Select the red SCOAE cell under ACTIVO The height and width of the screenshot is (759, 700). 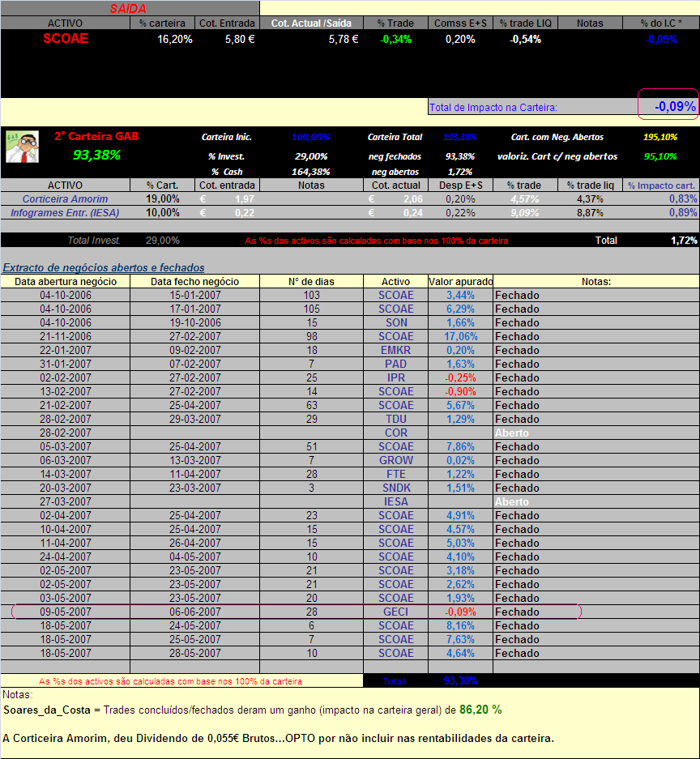coord(65,39)
